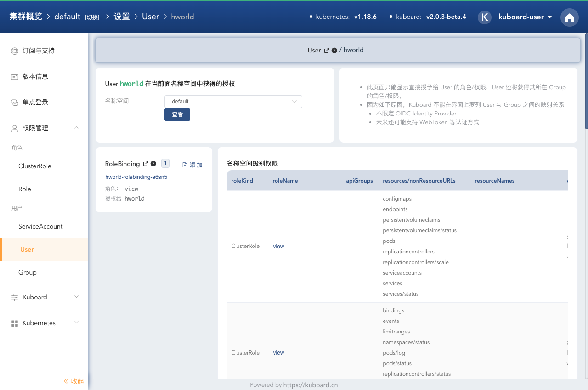
Task: Click the persistentvolumeclaims/status entry
Action: pos(419,230)
